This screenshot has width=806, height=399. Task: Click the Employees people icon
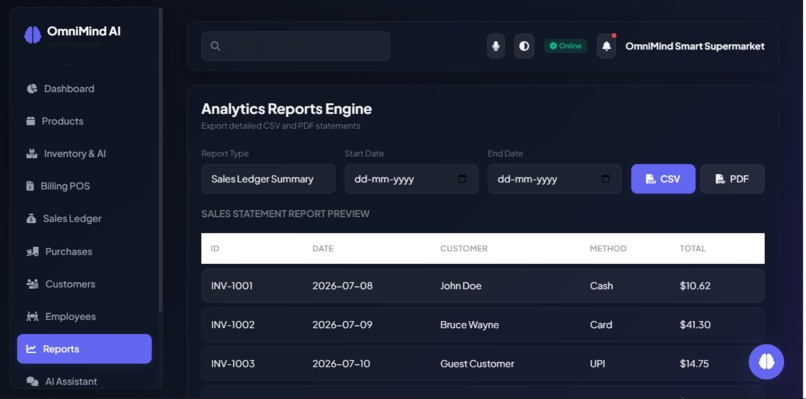(x=32, y=316)
